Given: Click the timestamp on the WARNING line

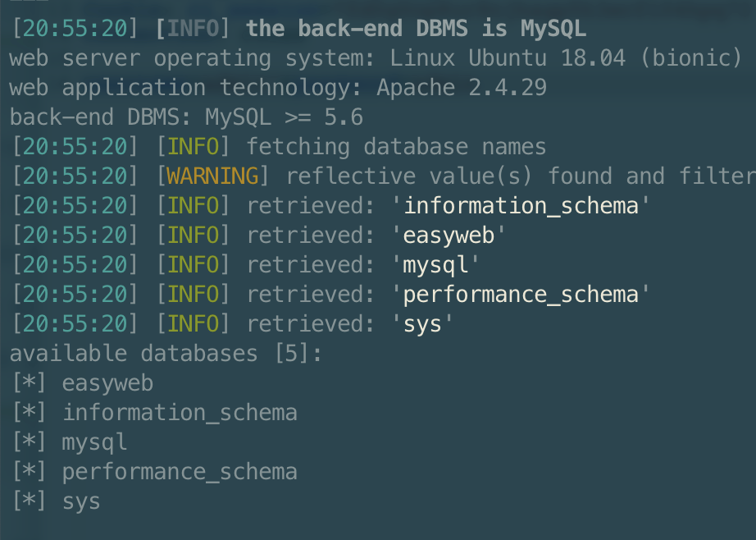Looking at the screenshot, I should (75, 176).
